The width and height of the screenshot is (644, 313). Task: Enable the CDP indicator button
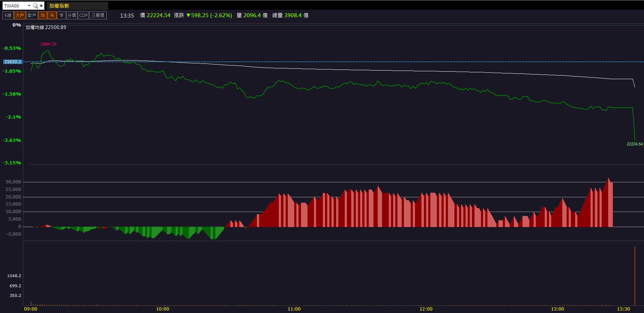pos(83,15)
